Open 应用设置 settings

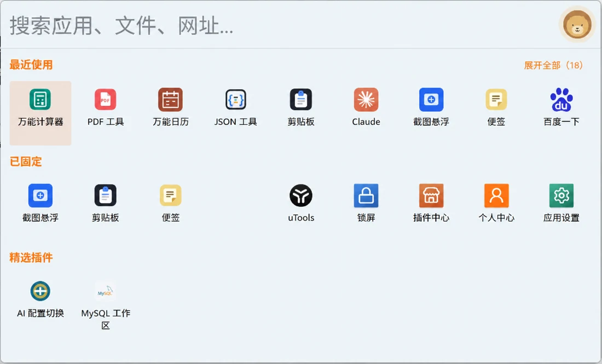562,203
